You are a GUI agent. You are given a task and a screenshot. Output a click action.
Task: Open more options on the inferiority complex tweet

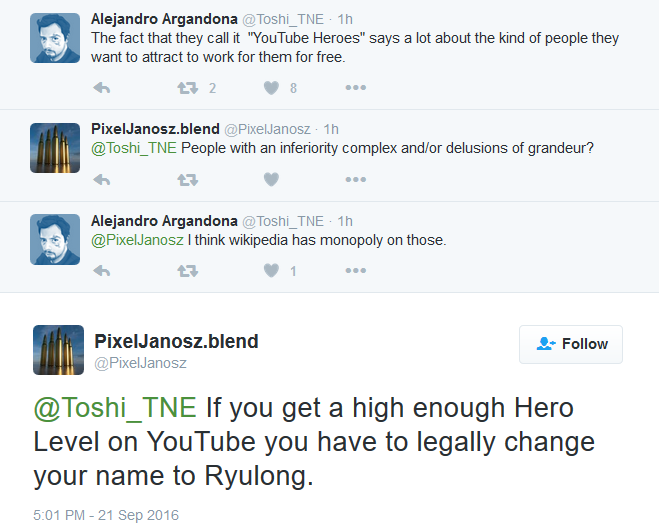356,180
